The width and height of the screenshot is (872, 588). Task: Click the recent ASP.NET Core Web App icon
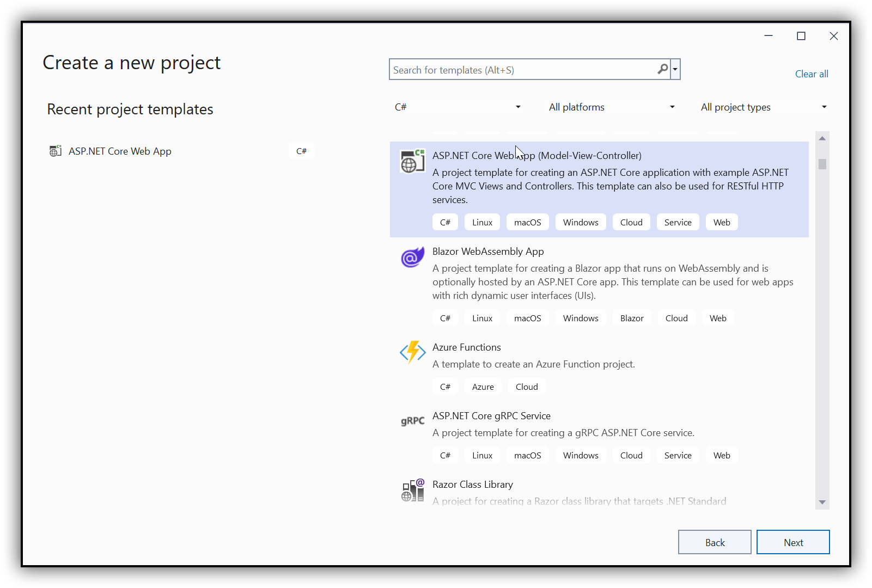[x=55, y=151]
